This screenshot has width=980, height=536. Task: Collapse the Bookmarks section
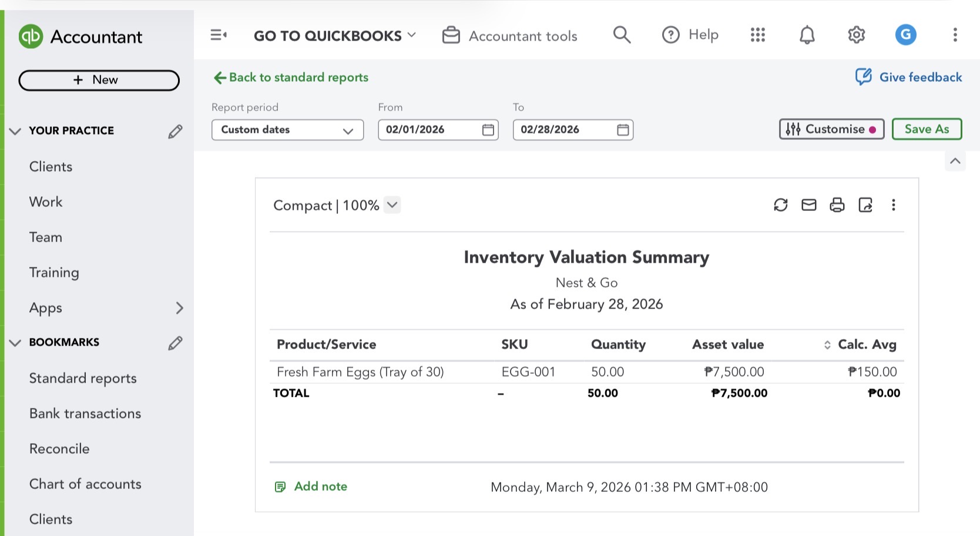[15, 343]
